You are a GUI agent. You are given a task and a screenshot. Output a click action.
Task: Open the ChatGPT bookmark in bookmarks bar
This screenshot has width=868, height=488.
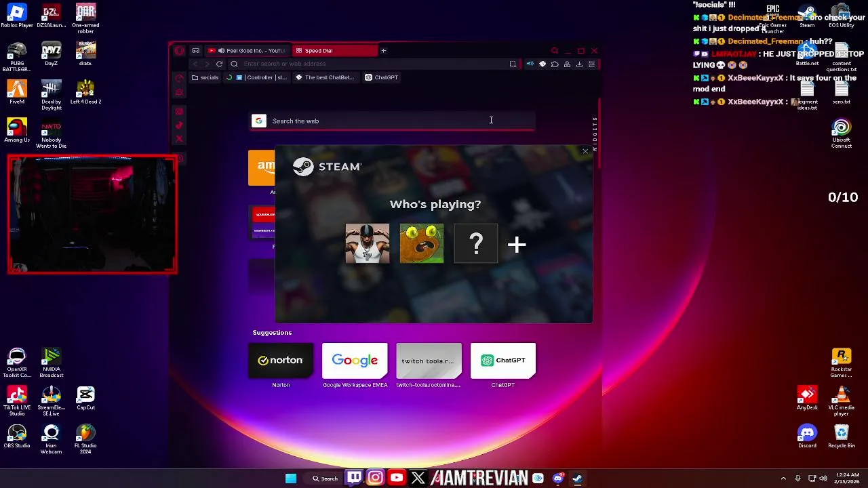382,77
